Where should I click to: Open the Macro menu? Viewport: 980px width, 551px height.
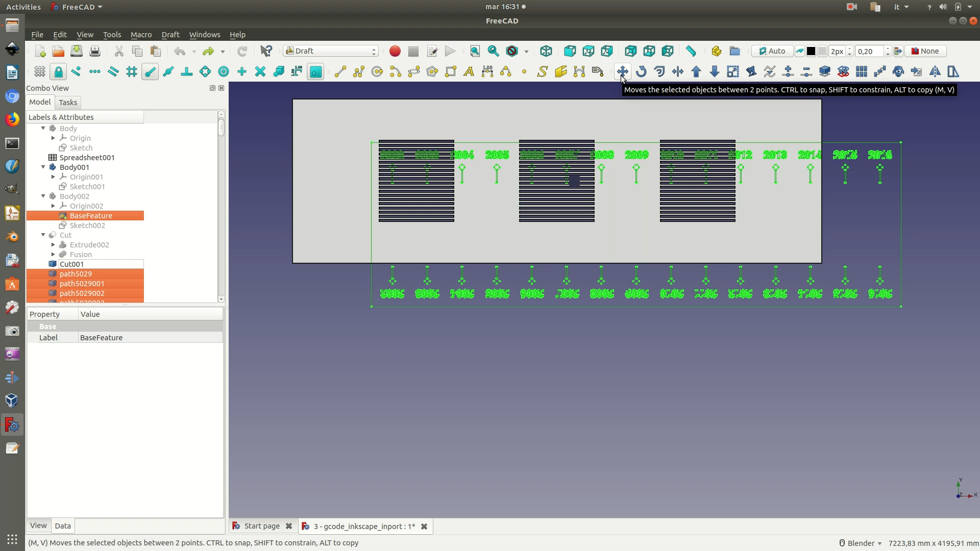(x=141, y=35)
